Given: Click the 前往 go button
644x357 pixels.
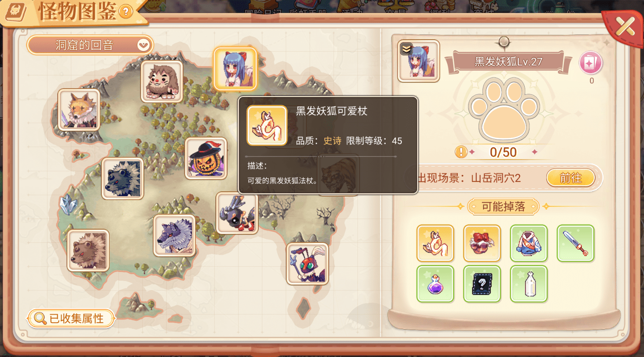Looking at the screenshot, I should pos(570,178).
